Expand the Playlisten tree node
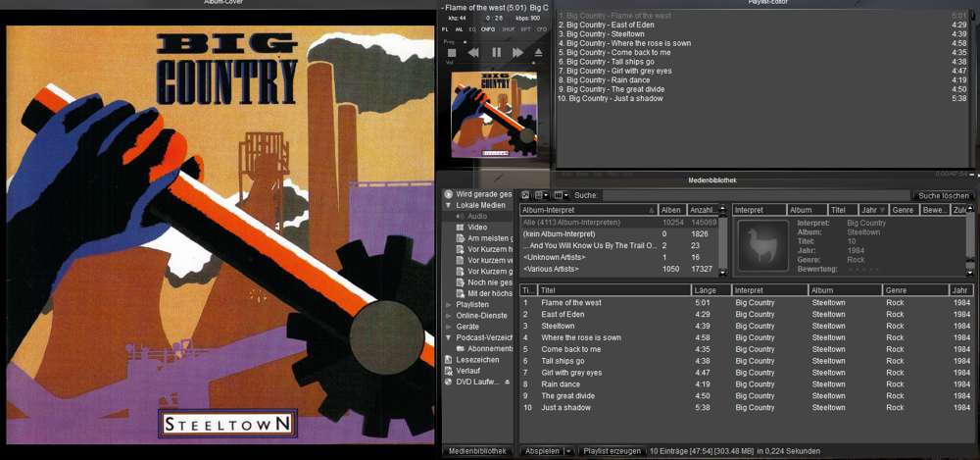Screen dimensions: 980x460 click(449, 305)
